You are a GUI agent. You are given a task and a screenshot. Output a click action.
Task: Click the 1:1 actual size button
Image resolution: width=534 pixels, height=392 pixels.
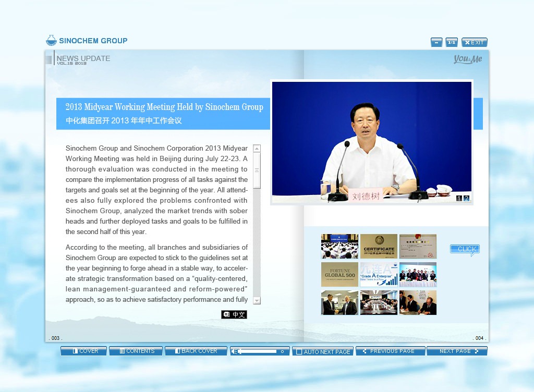pyautogui.click(x=452, y=43)
